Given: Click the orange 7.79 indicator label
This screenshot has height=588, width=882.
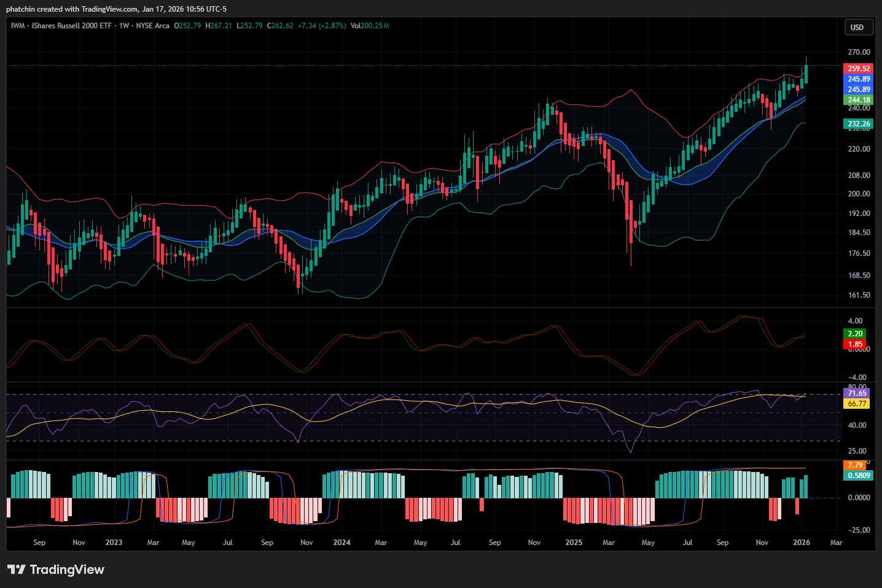Looking at the screenshot, I should point(855,465).
